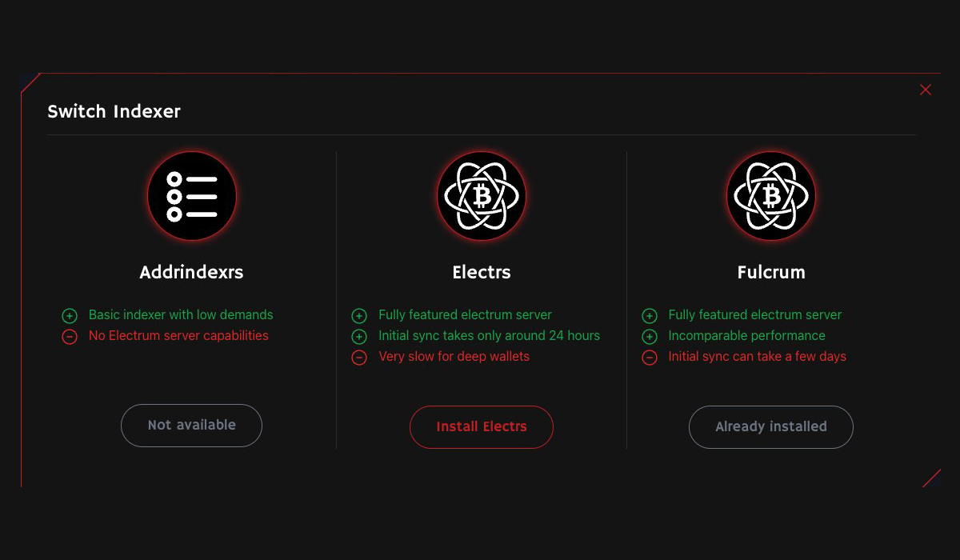This screenshot has width=960, height=560.
Task: Select the Addrindexrs indexer name
Action: point(191,272)
